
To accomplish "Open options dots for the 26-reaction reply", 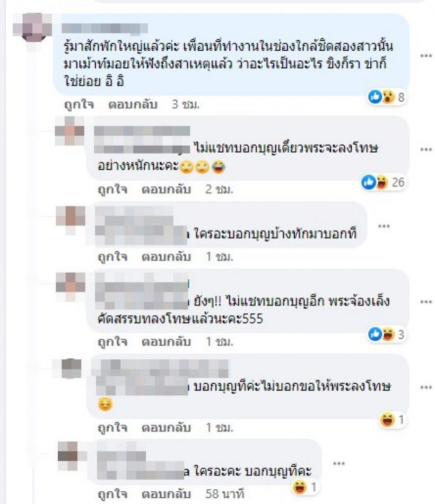I will pyautogui.click(x=425, y=149).
